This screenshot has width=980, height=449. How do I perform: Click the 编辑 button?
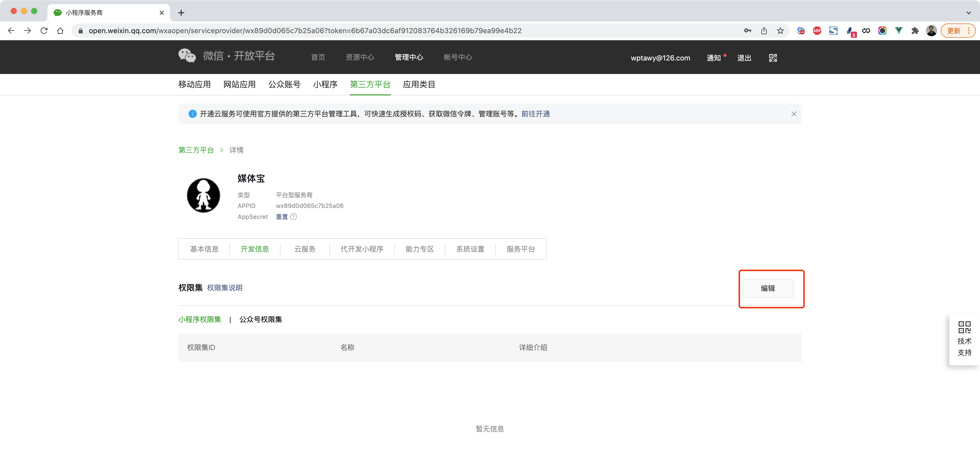pos(768,289)
